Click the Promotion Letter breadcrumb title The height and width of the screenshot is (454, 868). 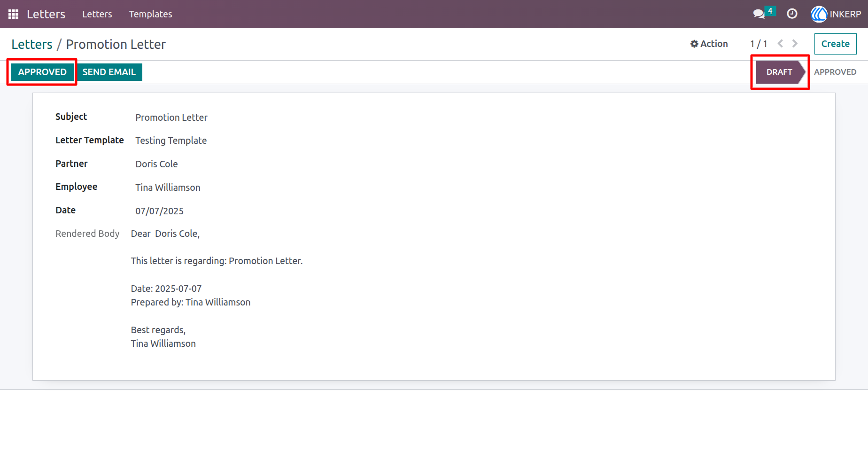[x=116, y=44]
